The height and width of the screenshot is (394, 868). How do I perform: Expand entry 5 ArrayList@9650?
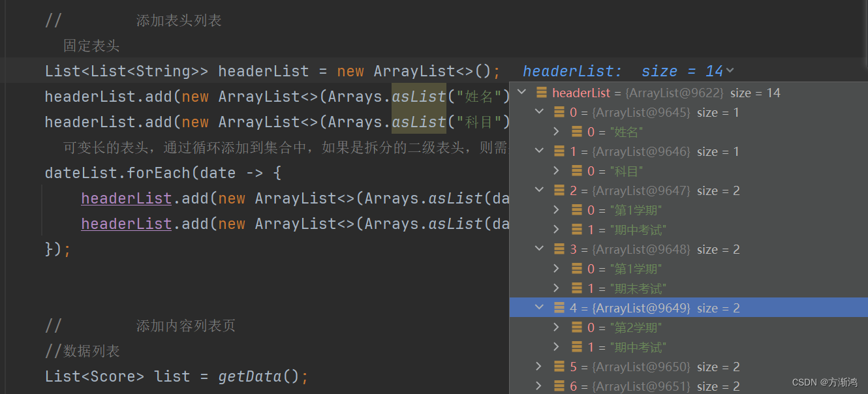tap(539, 367)
